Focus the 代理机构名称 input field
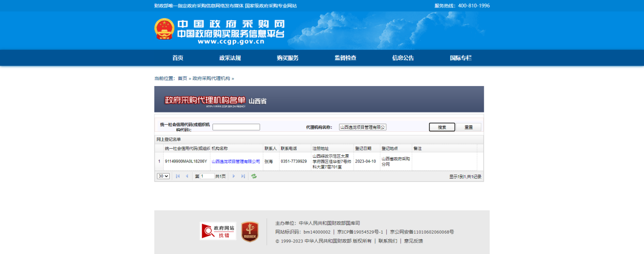The height and width of the screenshot is (254, 644). click(362, 127)
